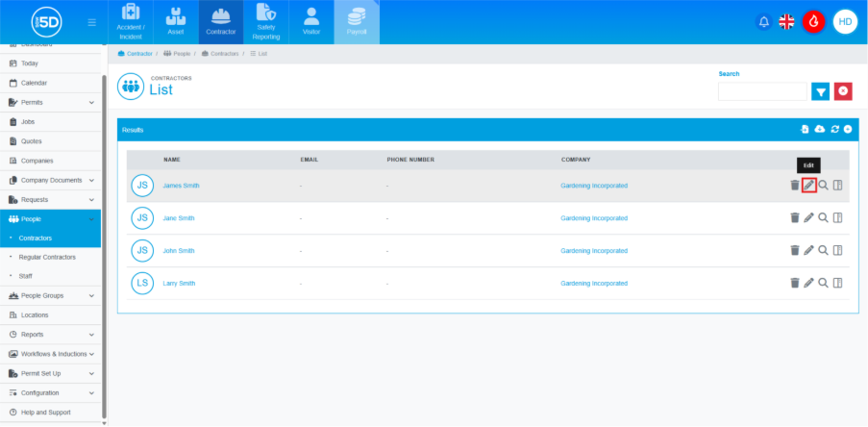The image size is (868, 427).
Task: Click the sidebar vertical scrollbar
Action: coord(105,246)
